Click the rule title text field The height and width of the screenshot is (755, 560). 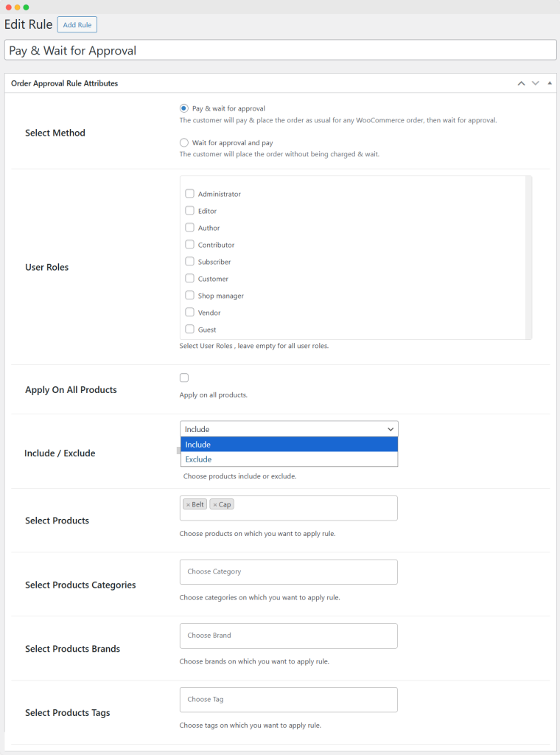pyautogui.click(x=280, y=51)
